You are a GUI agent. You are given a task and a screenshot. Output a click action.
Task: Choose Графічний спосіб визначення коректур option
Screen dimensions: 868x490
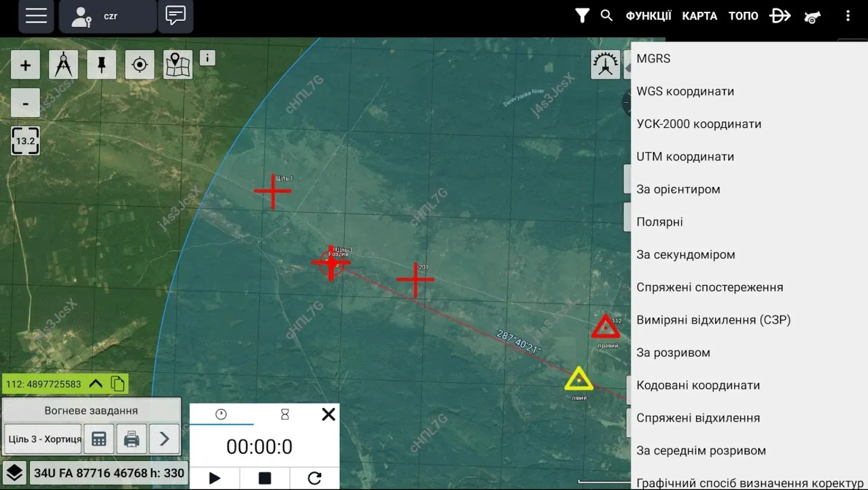coord(749,483)
